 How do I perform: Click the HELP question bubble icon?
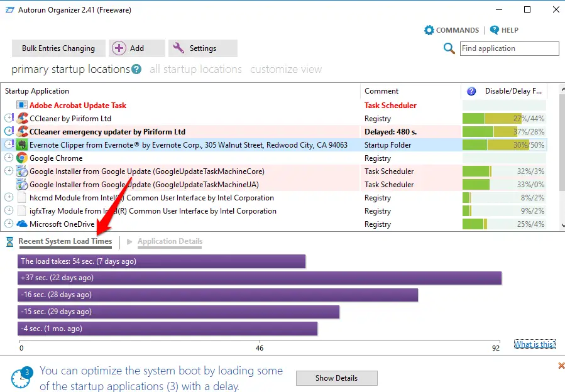click(495, 30)
